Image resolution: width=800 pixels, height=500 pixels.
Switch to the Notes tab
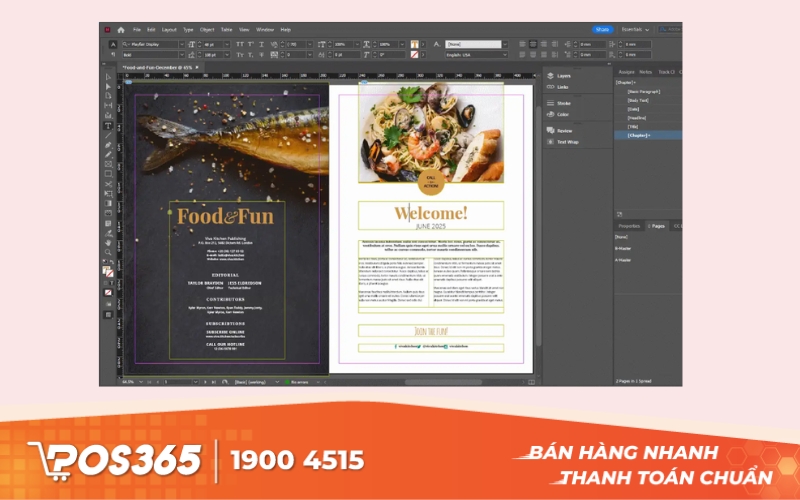pyautogui.click(x=645, y=72)
